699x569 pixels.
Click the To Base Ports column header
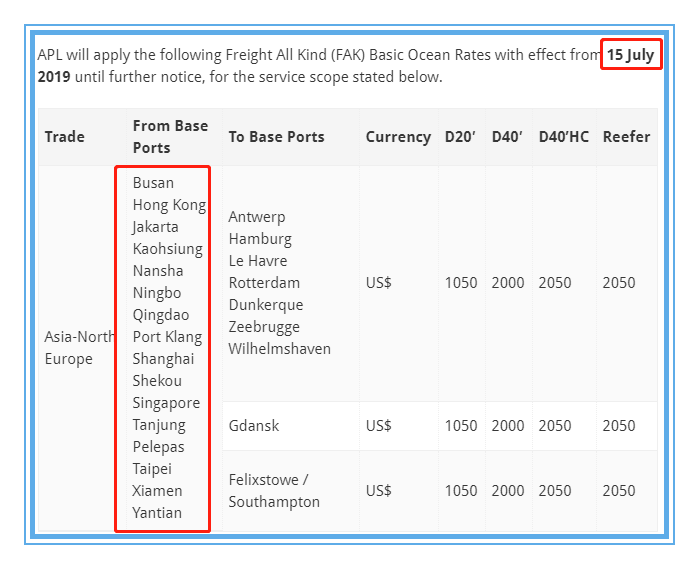tap(276, 137)
